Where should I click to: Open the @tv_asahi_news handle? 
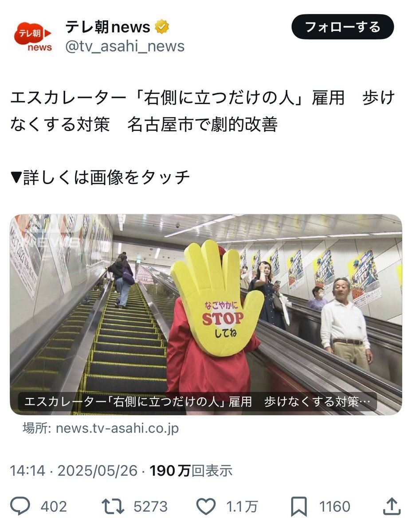click(125, 46)
